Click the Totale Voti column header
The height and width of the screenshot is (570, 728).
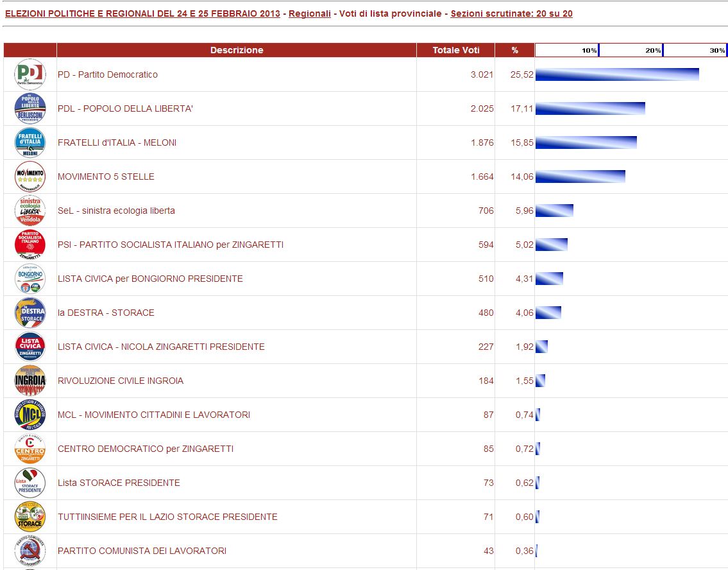tap(455, 50)
